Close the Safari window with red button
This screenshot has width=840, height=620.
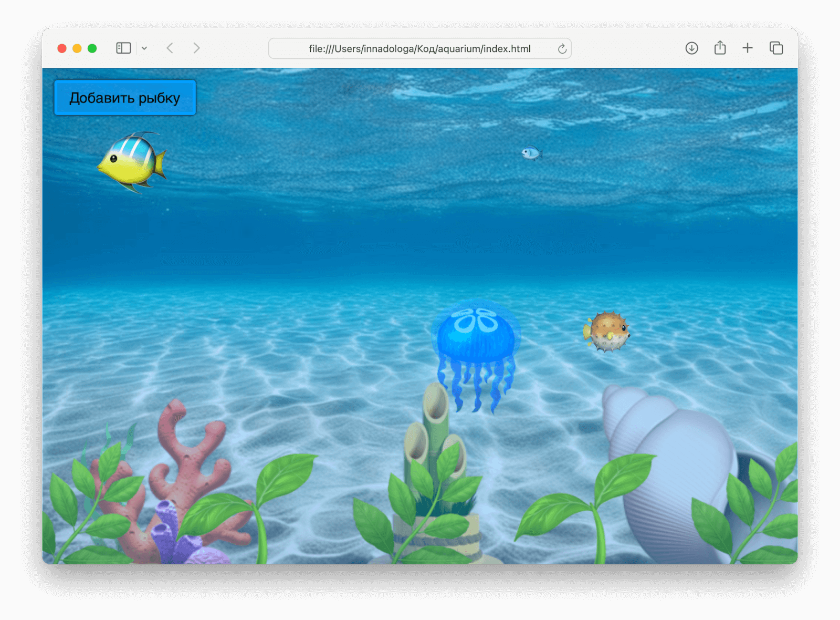(x=62, y=48)
